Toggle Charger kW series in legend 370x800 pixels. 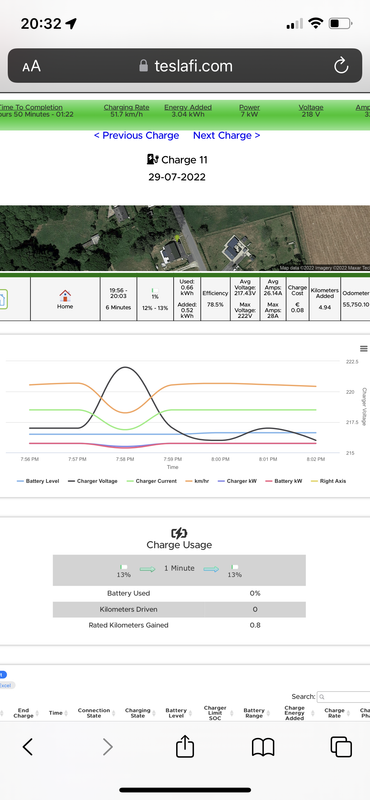point(237,481)
